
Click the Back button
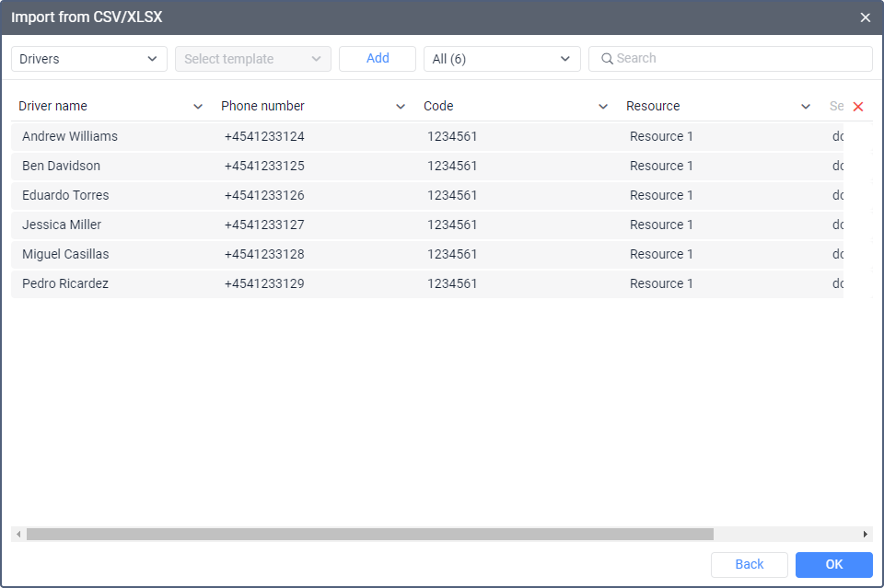pos(749,564)
